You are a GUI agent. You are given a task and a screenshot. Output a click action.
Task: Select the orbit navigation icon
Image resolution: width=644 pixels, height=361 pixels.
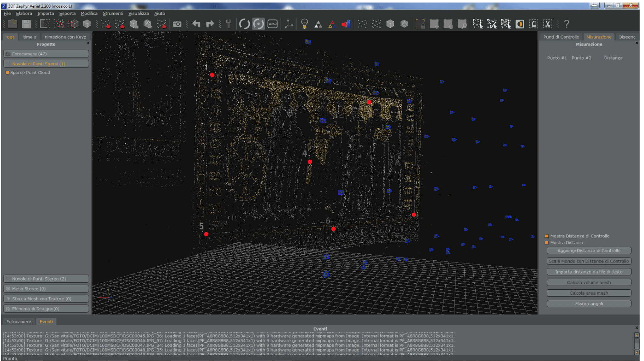[x=244, y=24]
